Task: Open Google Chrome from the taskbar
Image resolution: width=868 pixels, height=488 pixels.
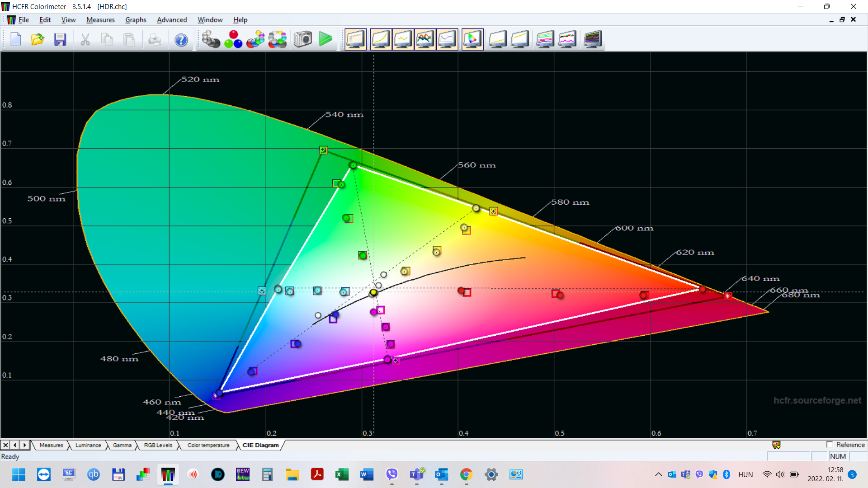Action: (x=467, y=475)
